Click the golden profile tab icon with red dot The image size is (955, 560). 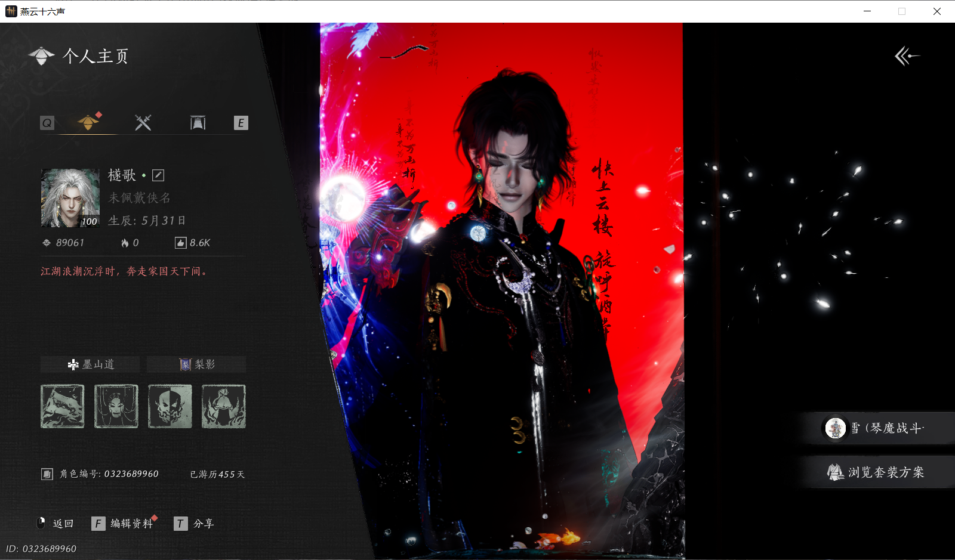pyautogui.click(x=88, y=122)
